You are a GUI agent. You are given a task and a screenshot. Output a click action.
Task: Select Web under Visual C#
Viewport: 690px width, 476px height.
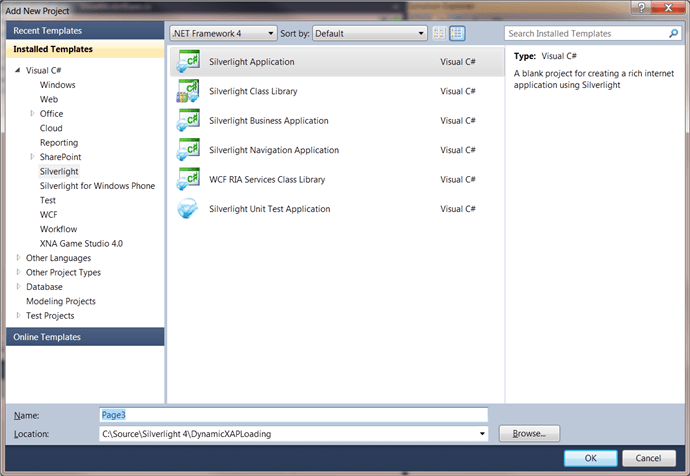click(x=49, y=99)
